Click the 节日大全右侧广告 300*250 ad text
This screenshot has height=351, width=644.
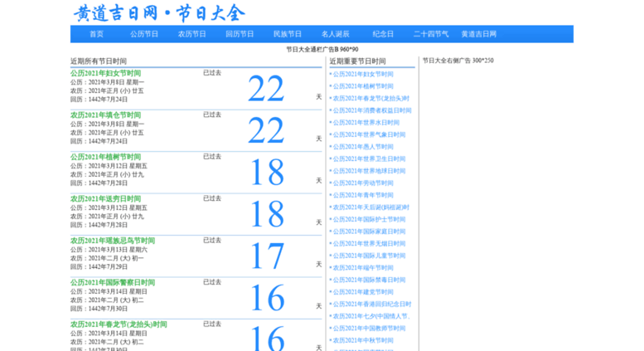(x=458, y=61)
